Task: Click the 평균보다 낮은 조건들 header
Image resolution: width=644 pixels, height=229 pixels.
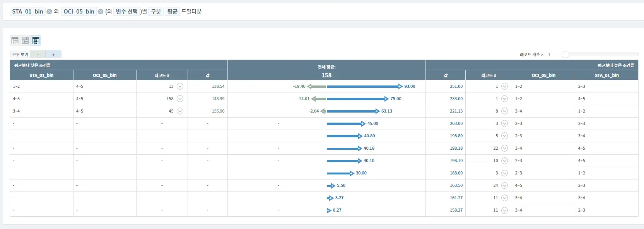Action: click(32, 65)
